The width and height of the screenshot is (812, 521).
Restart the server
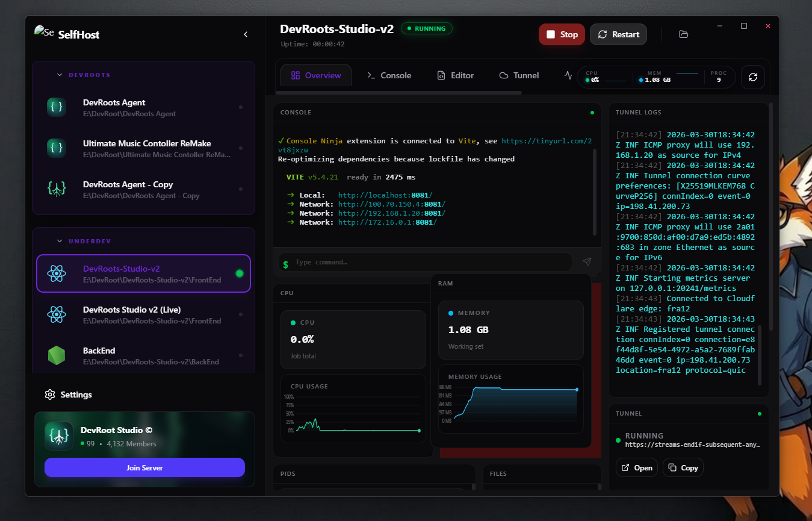click(618, 34)
